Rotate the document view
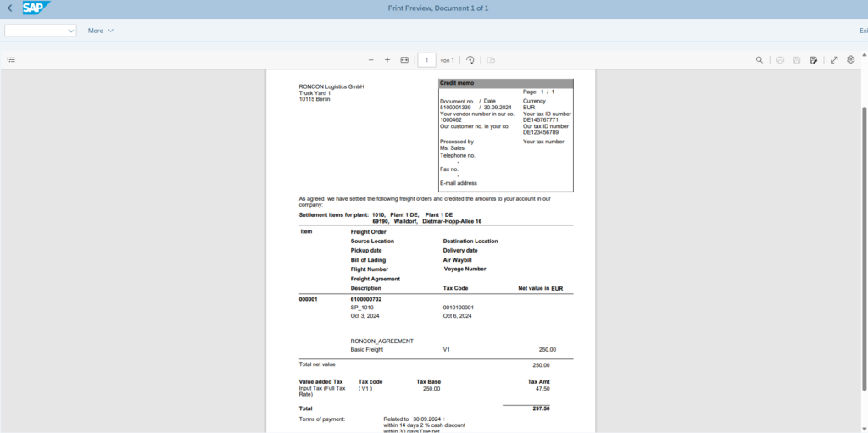This screenshot has width=868, height=433. [x=470, y=60]
